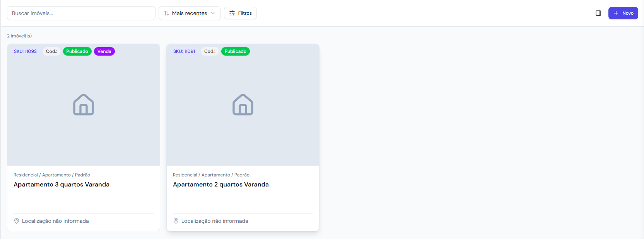Viewport: 644px width, 239px height.
Task: Click the location pin icon on second card
Action: (x=176, y=221)
